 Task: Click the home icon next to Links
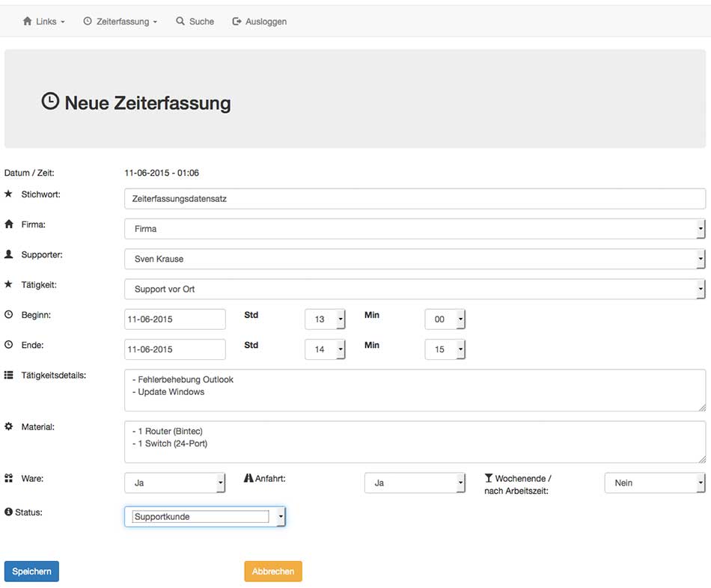coord(27,21)
